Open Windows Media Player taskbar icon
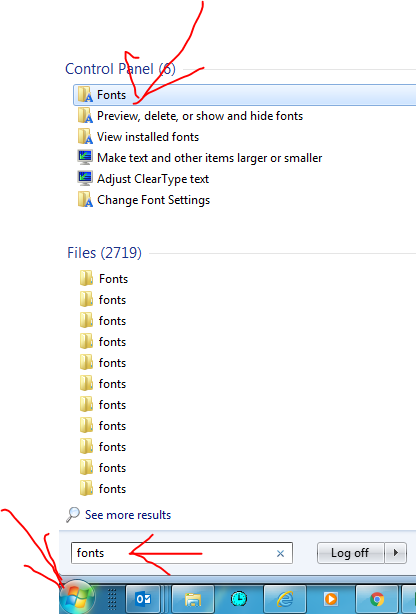This screenshot has width=416, height=615. click(x=331, y=599)
